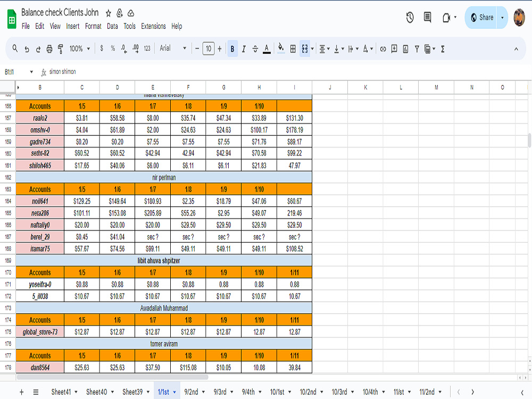Viewport: 532px width, 399px height.
Task: Open the Extensions menu
Action: (x=153, y=26)
